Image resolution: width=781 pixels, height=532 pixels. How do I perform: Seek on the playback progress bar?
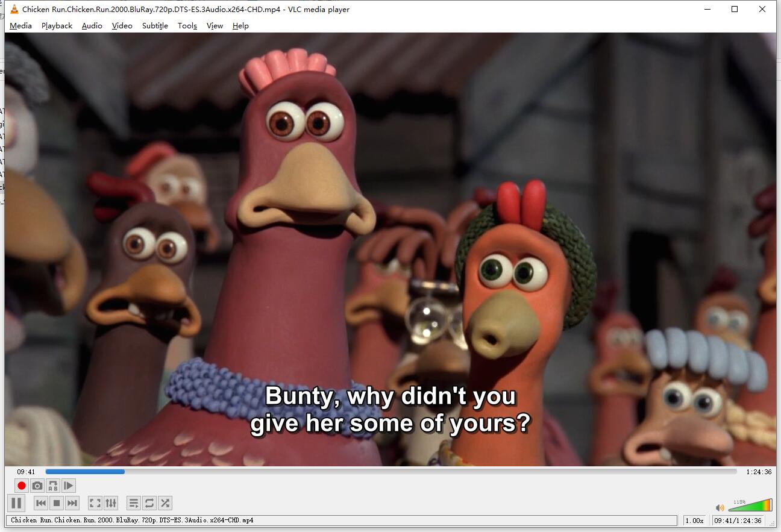(x=390, y=472)
